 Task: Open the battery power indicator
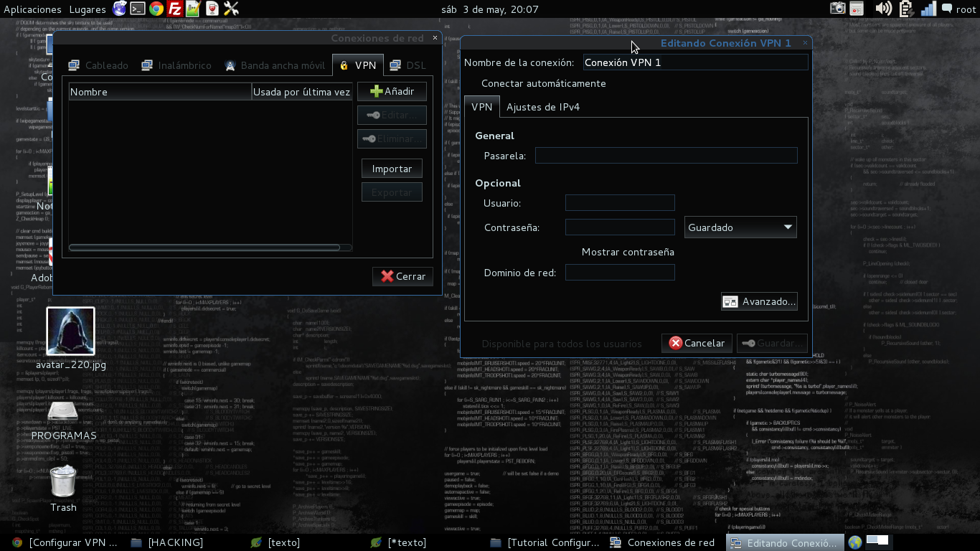click(905, 9)
